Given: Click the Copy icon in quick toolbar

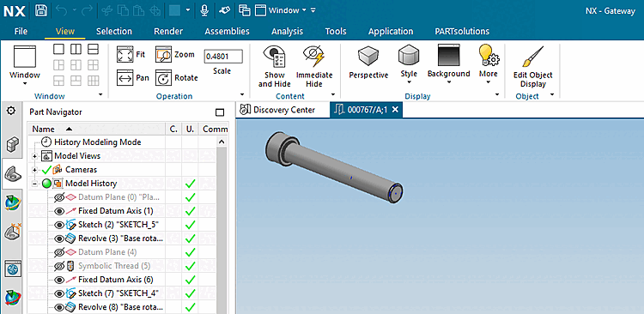Looking at the screenshot, I should 123,10.
